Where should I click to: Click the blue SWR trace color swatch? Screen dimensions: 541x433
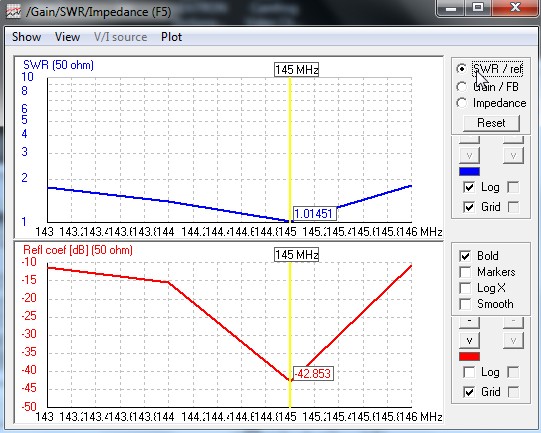click(x=469, y=171)
